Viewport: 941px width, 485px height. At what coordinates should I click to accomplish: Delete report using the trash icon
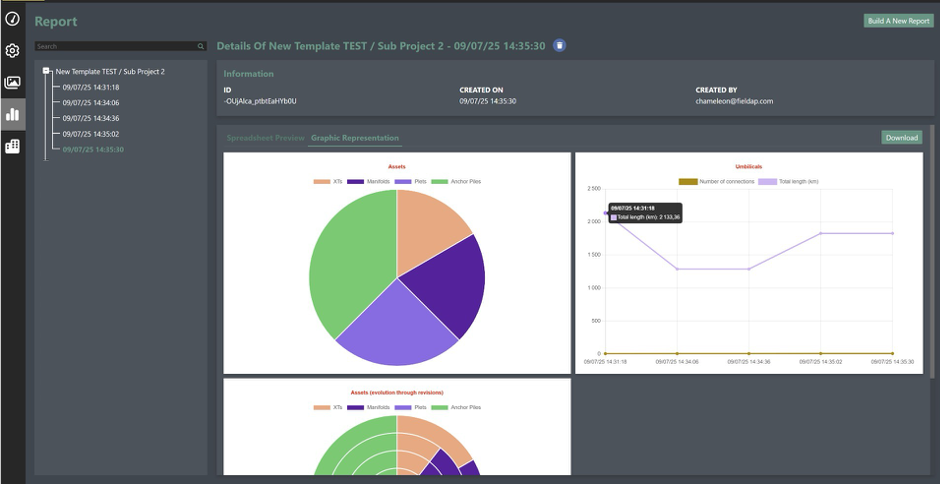click(560, 45)
